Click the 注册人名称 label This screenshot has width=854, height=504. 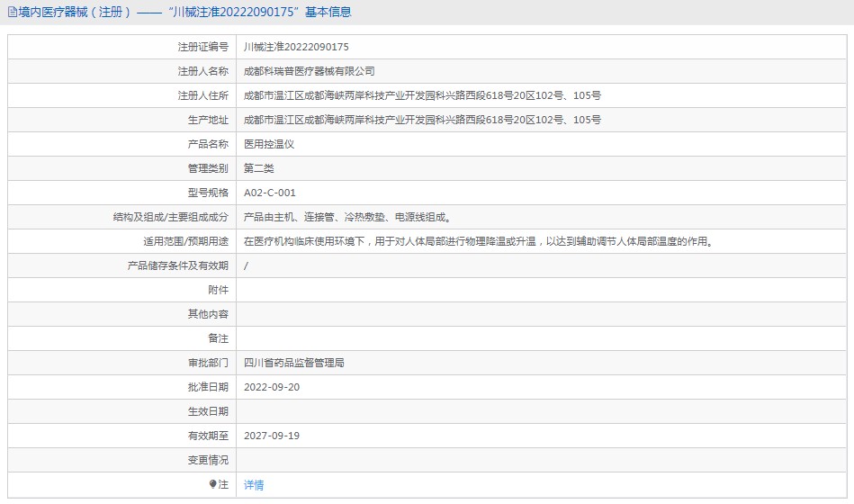[x=203, y=71]
